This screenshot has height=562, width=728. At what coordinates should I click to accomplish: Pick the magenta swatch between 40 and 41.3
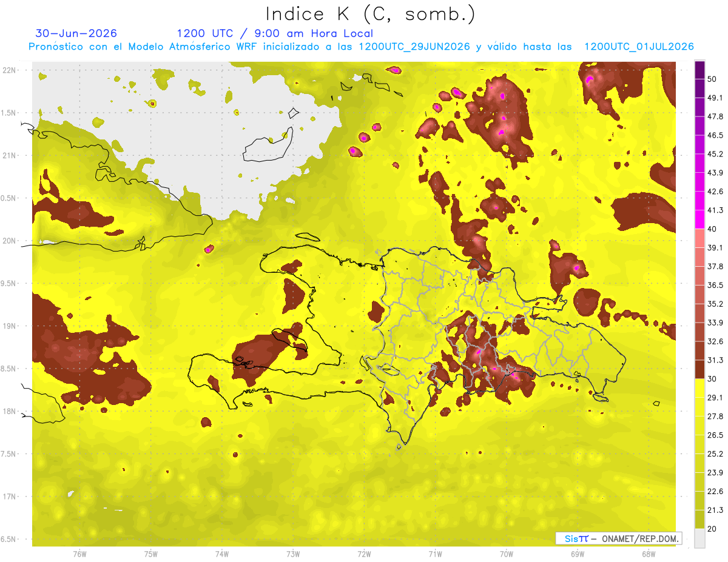699,219
